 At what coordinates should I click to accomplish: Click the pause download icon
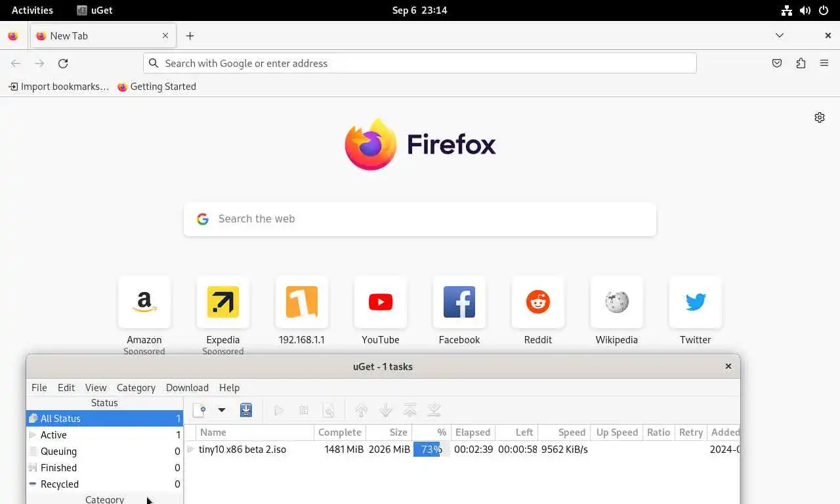[304, 410]
